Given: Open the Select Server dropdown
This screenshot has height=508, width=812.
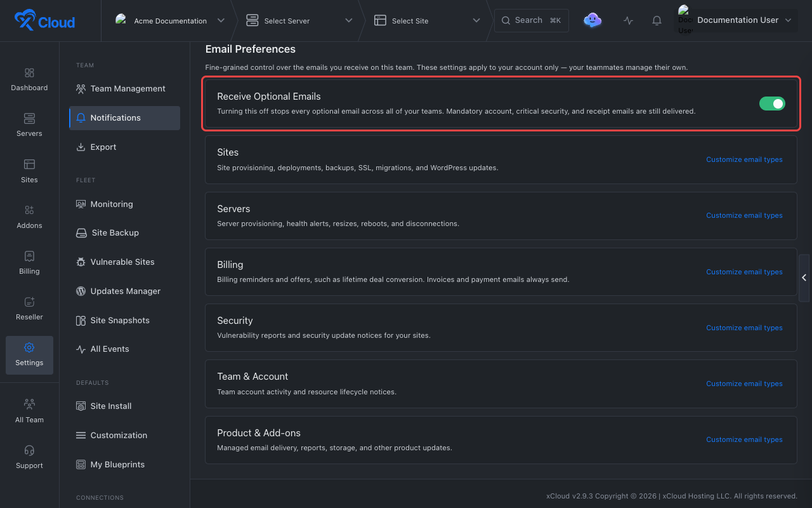Looking at the screenshot, I should coord(299,21).
